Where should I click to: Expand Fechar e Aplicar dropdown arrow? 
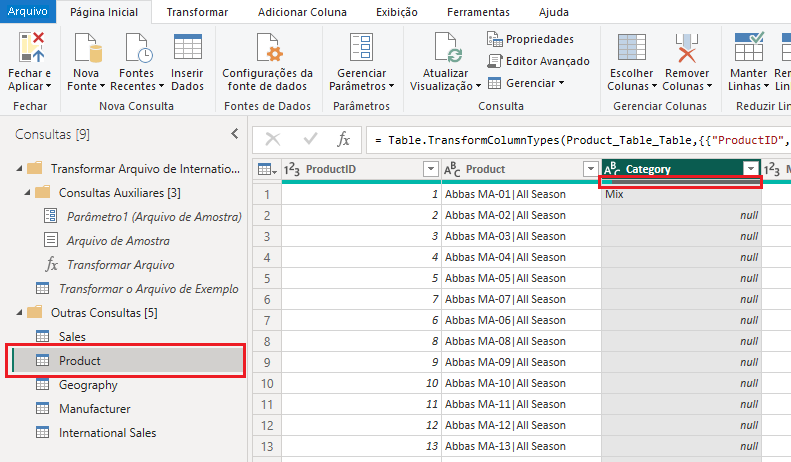tap(48, 86)
